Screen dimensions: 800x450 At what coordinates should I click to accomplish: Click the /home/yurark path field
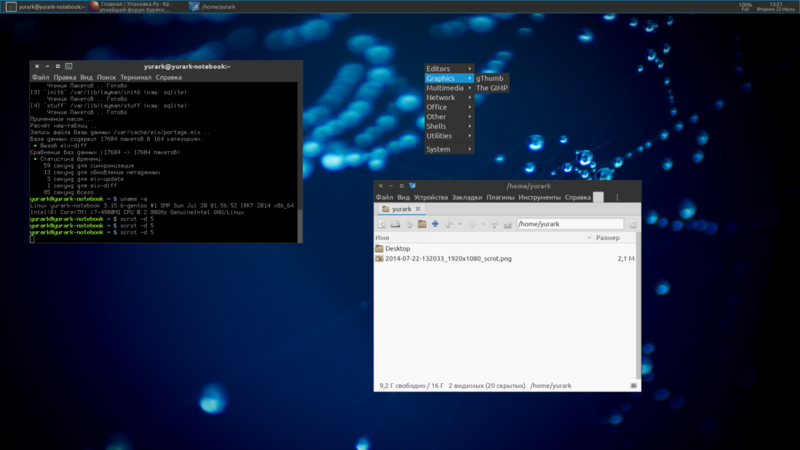pyautogui.click(x=570, y=224)
